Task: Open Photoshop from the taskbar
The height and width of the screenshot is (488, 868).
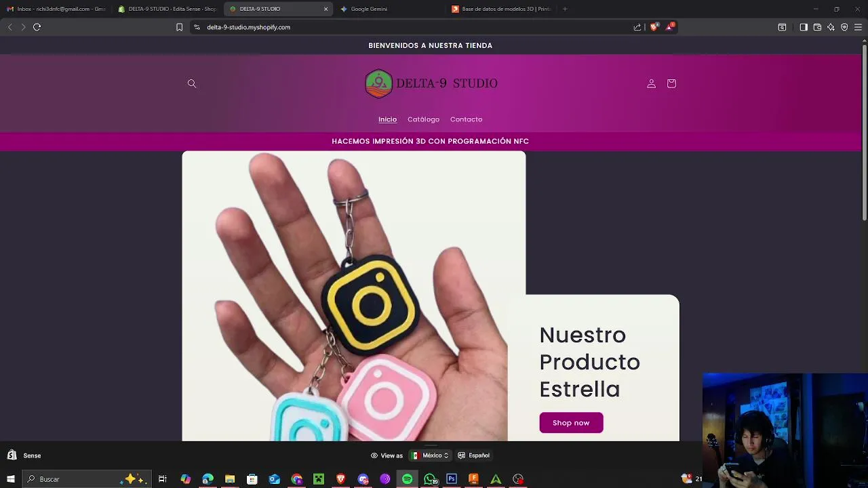Action: 452,479
